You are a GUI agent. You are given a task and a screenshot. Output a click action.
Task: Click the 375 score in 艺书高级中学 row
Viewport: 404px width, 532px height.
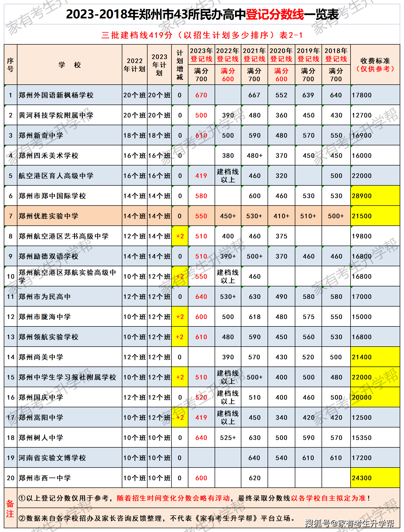281,236
